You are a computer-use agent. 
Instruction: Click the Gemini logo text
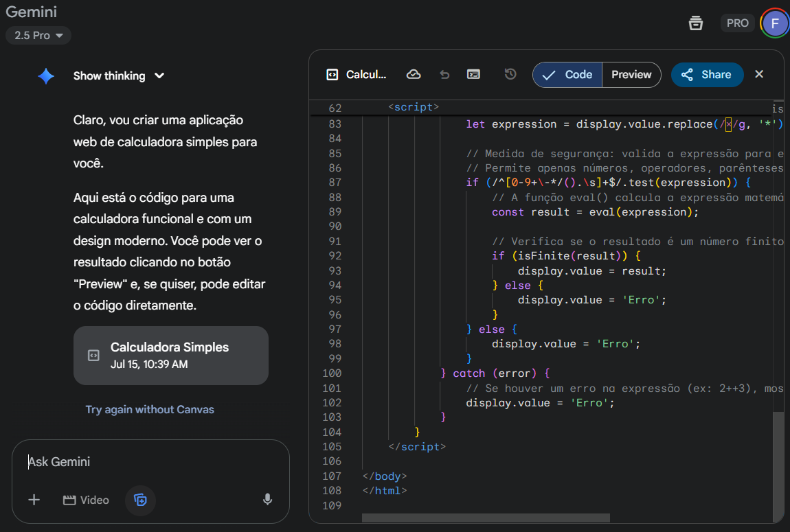(x=31, y=12)
